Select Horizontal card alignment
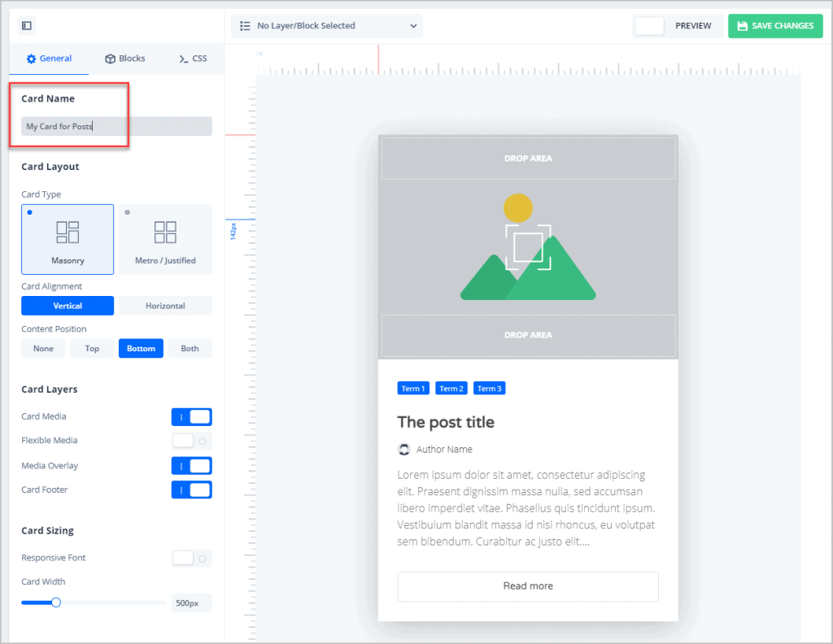Screen dimensions: 833x644 165,306
